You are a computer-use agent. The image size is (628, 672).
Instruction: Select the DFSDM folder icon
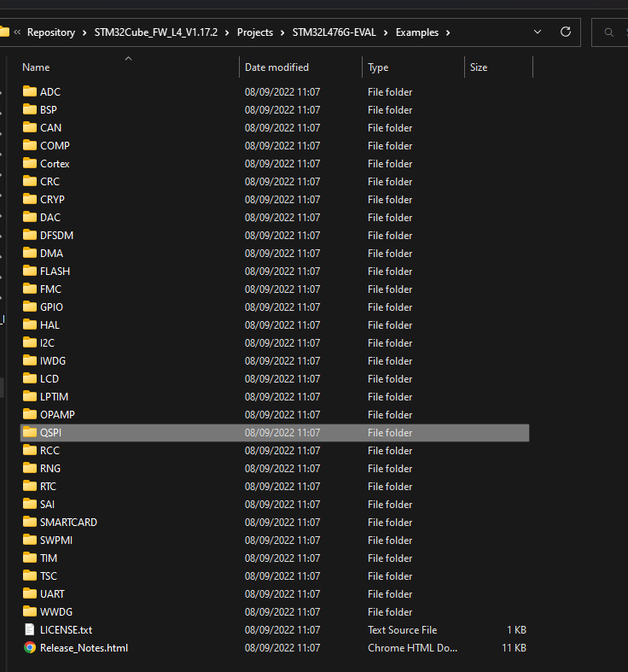[x=30, y=235]
